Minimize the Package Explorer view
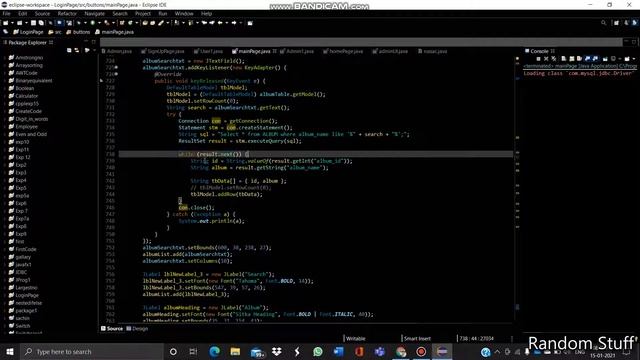 click(86, 42)
